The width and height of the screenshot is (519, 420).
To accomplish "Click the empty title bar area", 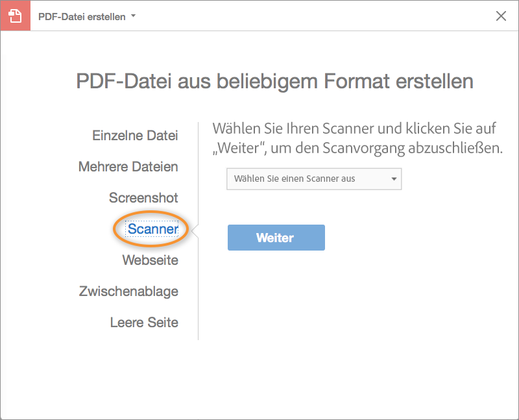I will [x=311, y=16].
